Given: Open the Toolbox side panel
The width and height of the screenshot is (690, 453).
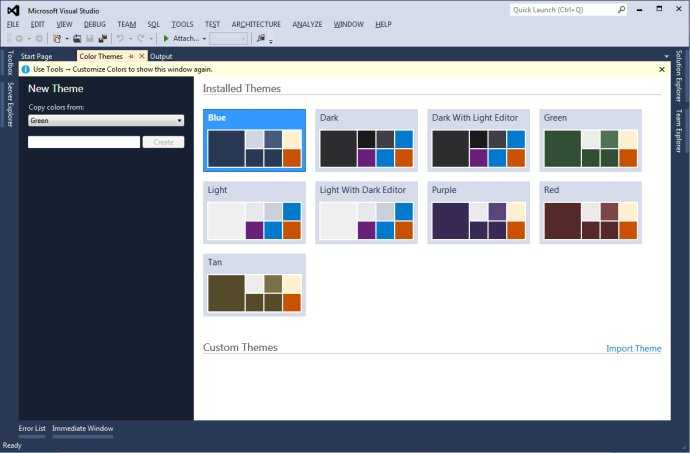Looking at the screenshot, I should click(10, 63).
